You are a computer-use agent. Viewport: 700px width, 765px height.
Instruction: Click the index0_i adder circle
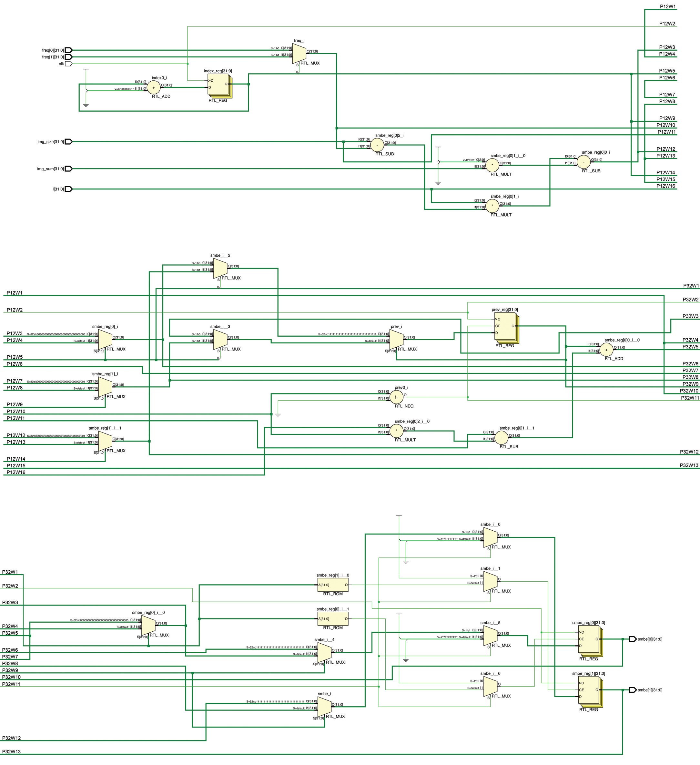(154, 87)
